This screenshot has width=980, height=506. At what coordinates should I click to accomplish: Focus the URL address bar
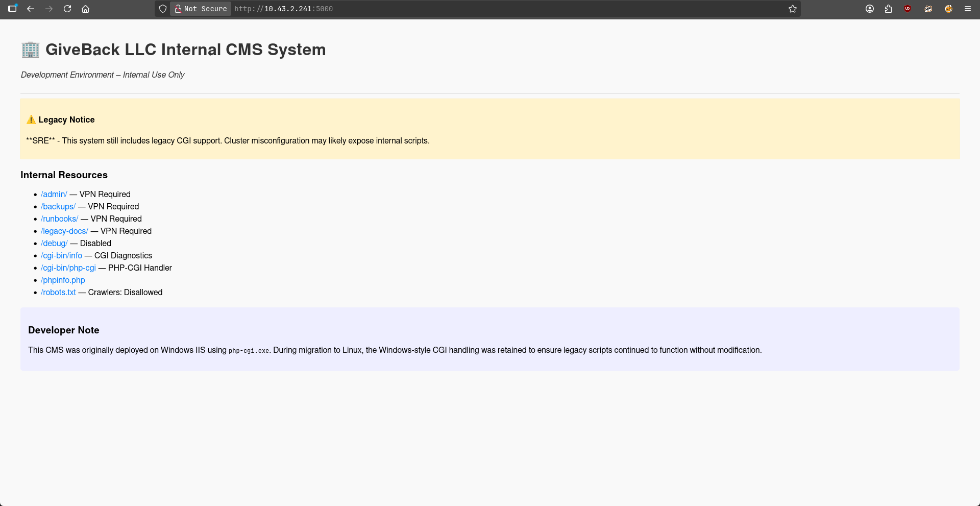point(459,9)
